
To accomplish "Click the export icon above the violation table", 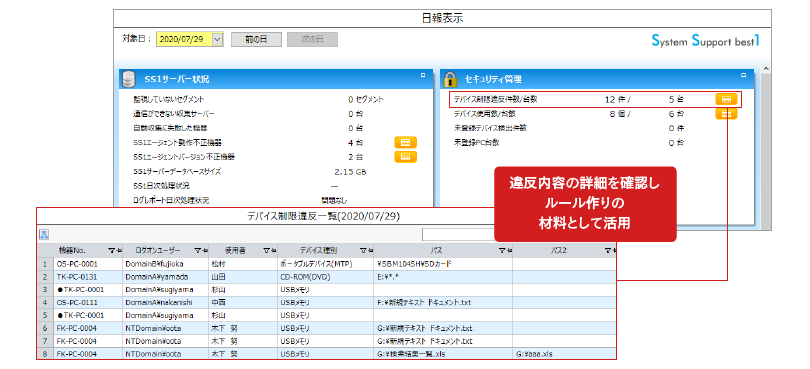I will (x=44, y=235).
